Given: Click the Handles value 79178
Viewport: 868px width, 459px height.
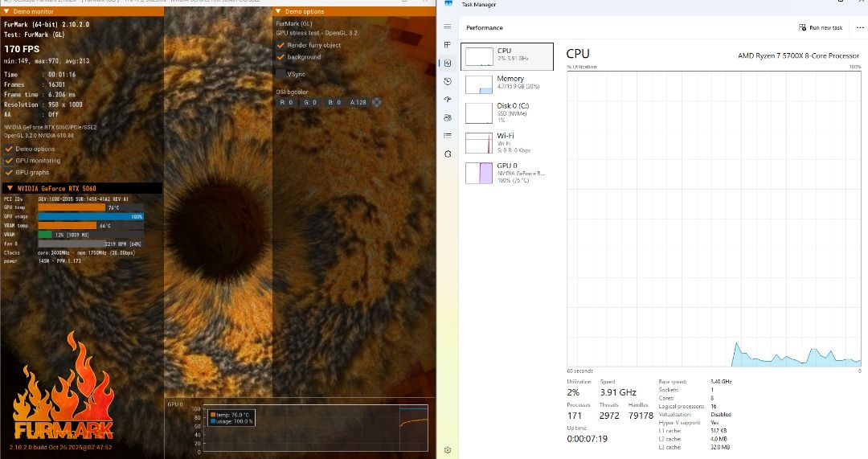Looking at the screenshot, I should pyautogui.click(x=641, y=416).
